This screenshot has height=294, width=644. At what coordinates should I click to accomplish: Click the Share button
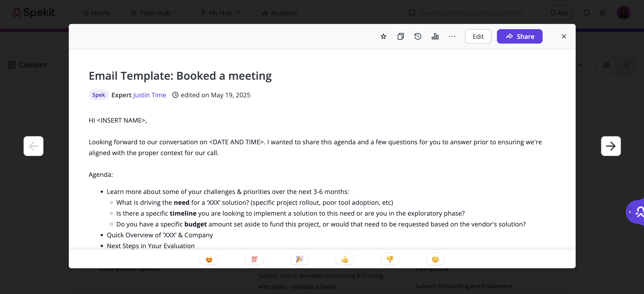pos(520,36)
